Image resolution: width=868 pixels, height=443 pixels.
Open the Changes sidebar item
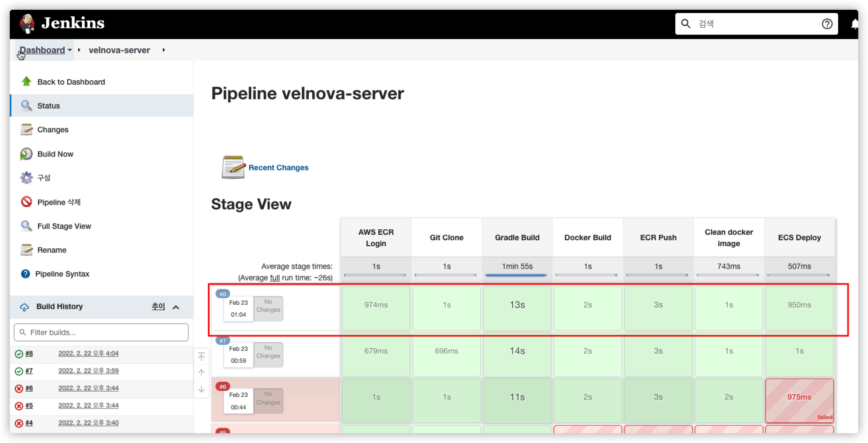tap(53, 130)
